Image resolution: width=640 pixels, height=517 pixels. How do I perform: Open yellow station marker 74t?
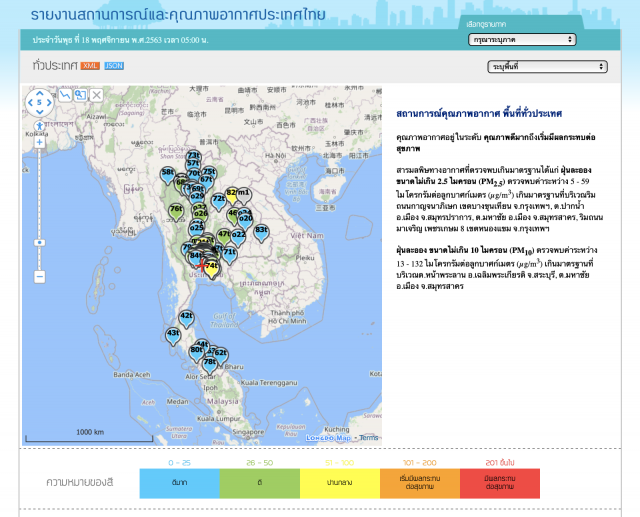212,269
